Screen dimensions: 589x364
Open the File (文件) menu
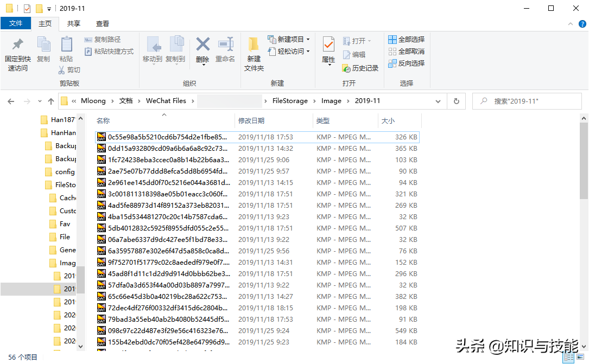click(16, 23)
